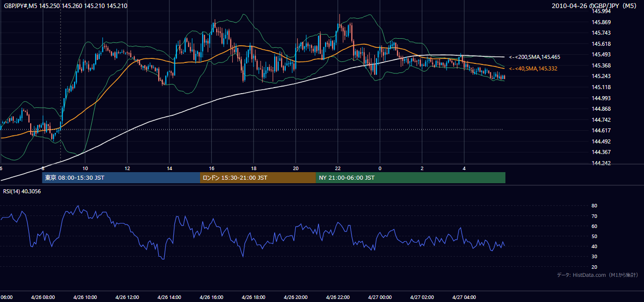This screenshot has width=644, height=302.
Task: Select the ロンドン 15:30-21:00 JST session bar
Action: 258,178
